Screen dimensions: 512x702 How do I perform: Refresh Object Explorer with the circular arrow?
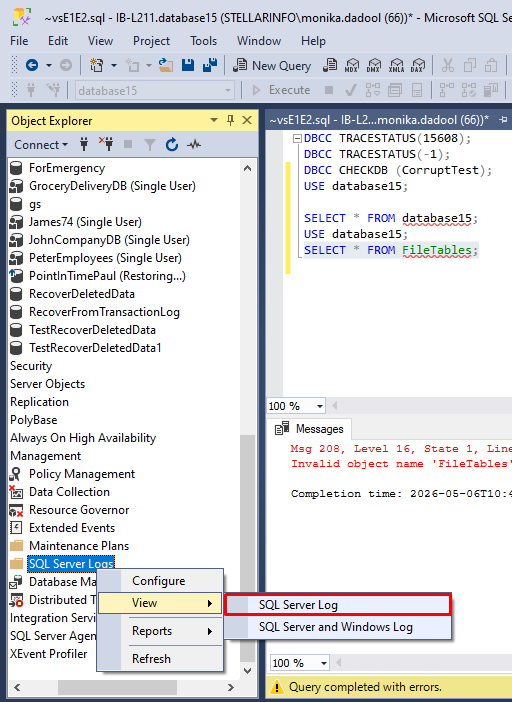point(172,145)
